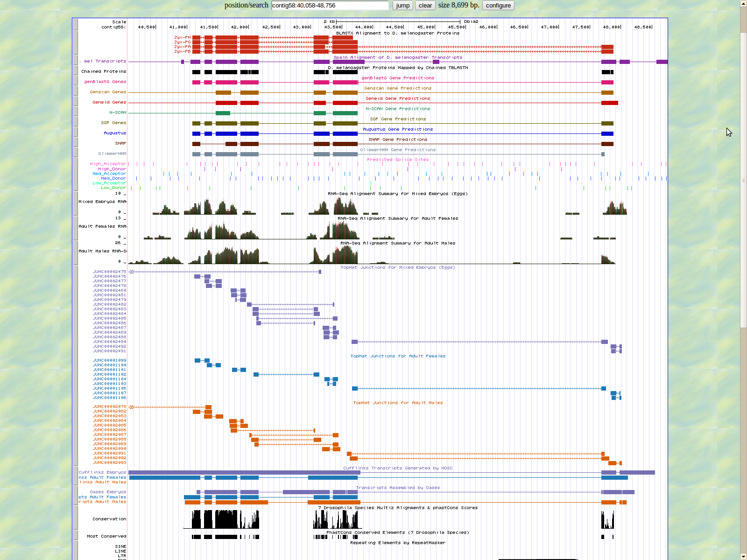Focus the position/search input field
Image resolution: width=747 pixels, height=560 pixels.
pos(330,6)
